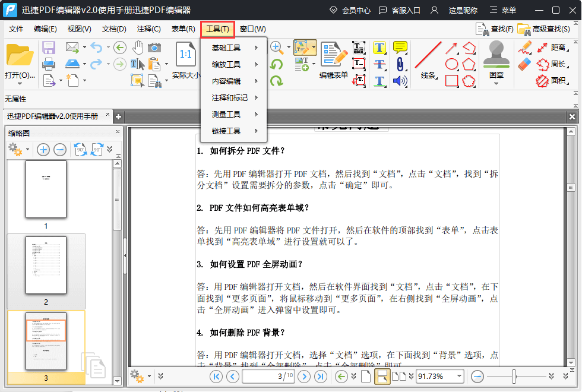This screenshot has height=392, width=582.
Task: Select the paperclip attachment tool
Action: [400, 64]
